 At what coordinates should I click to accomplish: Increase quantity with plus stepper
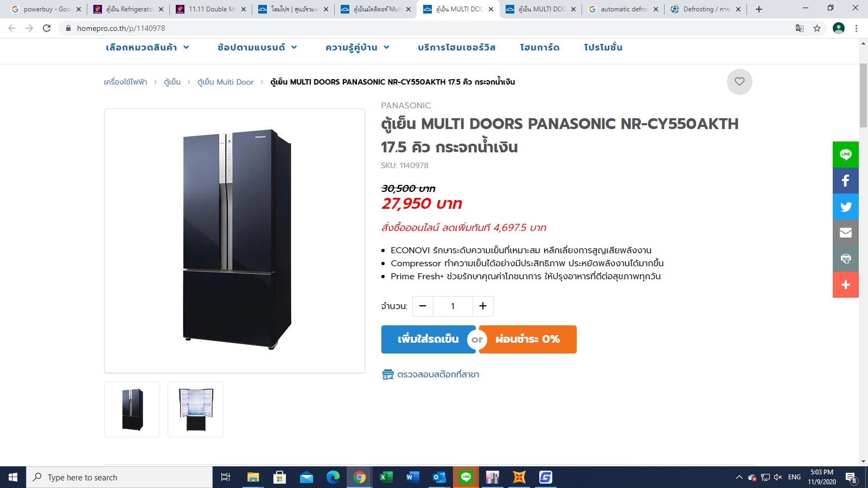pyautogui.click(x=483, y=306)
